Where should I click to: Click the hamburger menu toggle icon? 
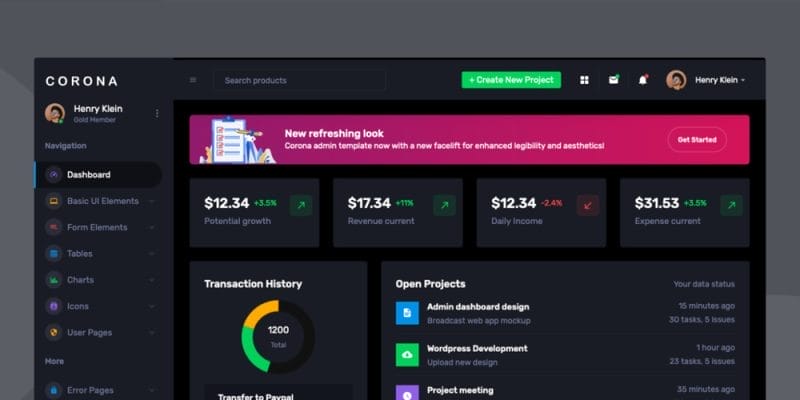click(193, 80)
